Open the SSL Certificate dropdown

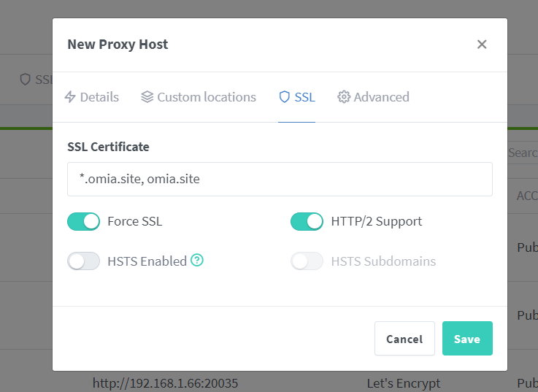280,179
